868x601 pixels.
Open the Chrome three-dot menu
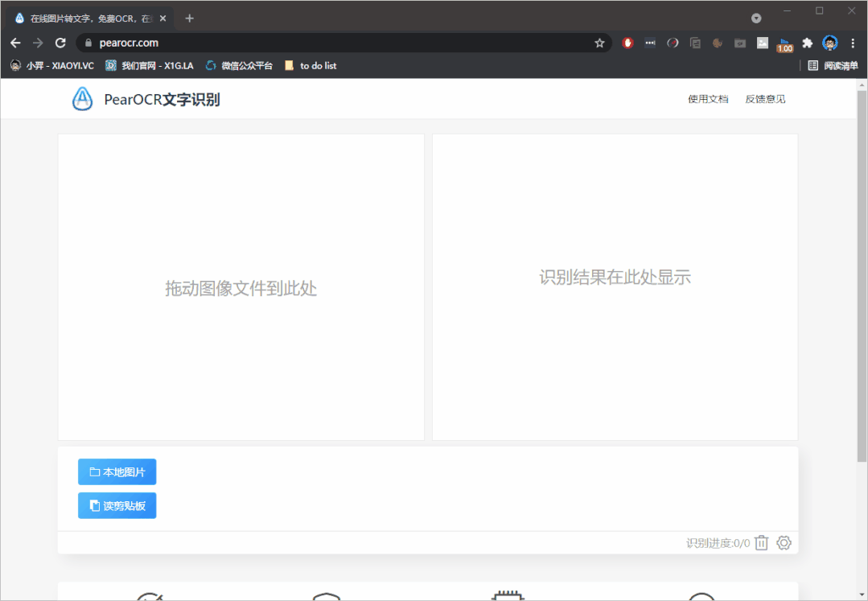(853, 43)
